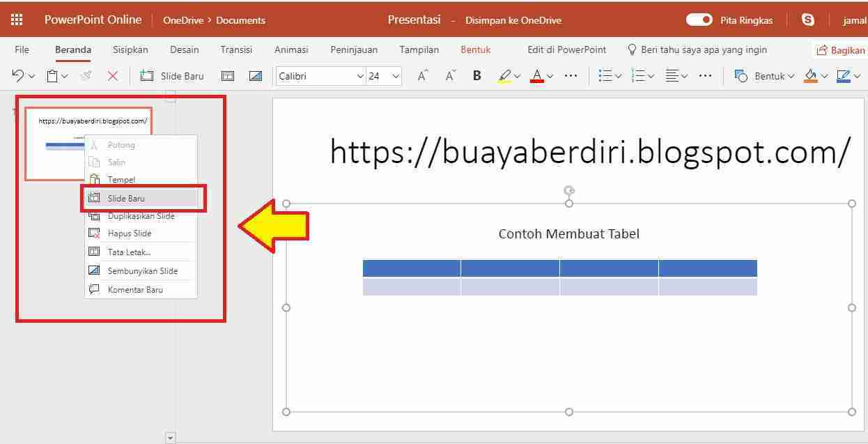Open the OneDrive breadcrumb link
The width and height of the screenshot is (868, 444).
[183, 20]
